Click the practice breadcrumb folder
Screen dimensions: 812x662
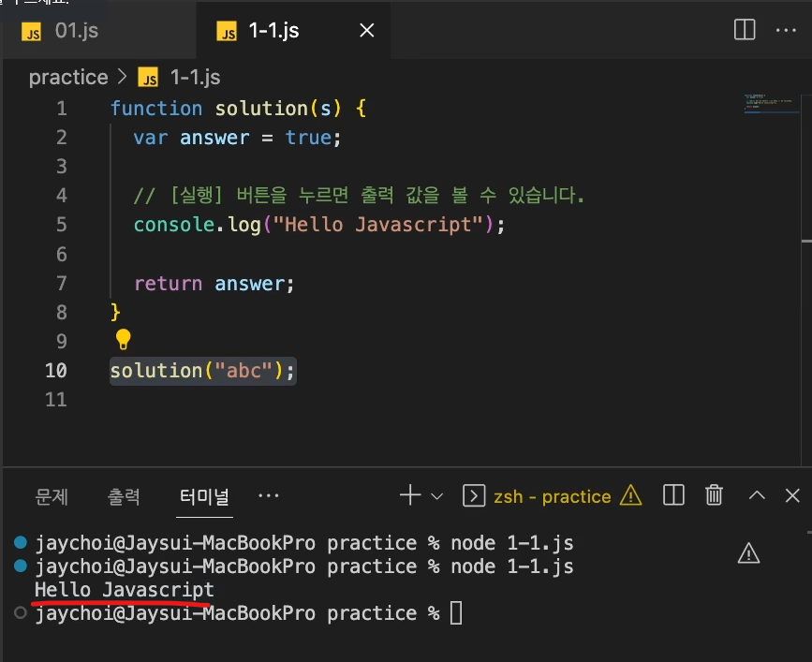tap(68, 77)
